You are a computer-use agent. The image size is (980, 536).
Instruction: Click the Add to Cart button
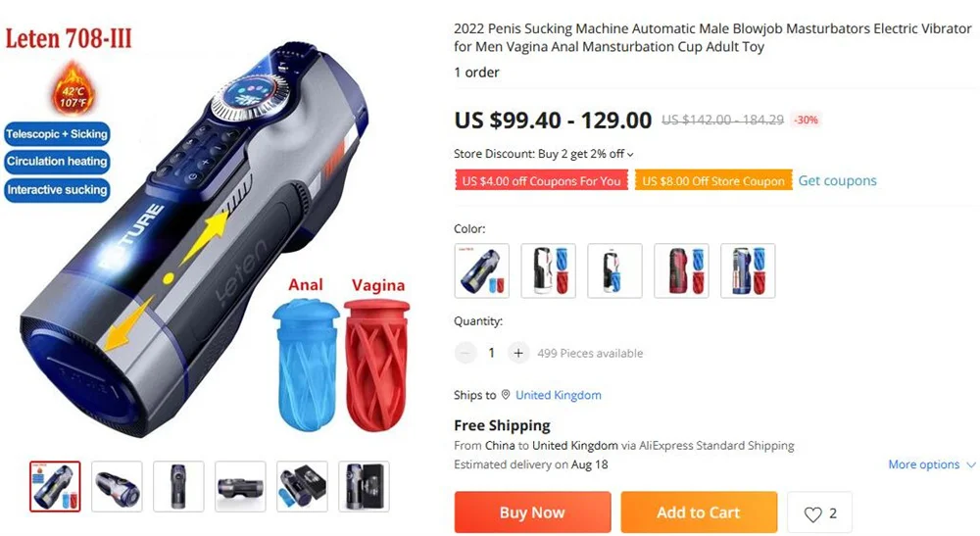(699, 512)
